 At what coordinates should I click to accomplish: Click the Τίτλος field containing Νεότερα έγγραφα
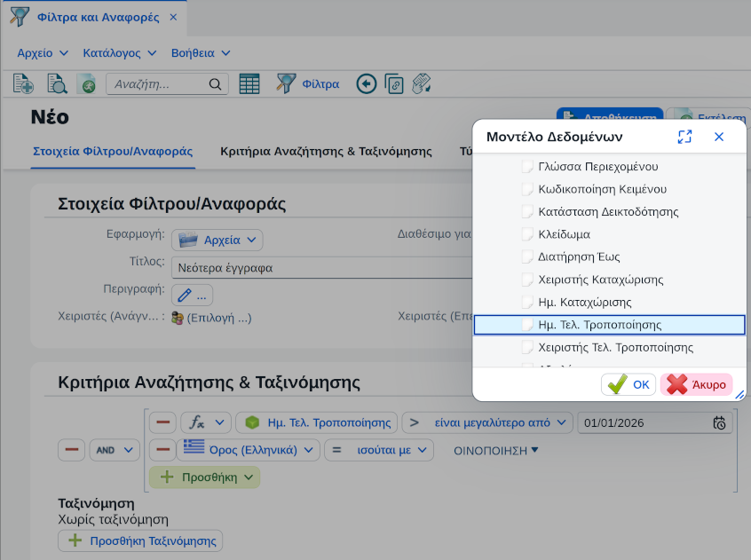[x=322, y=267]
